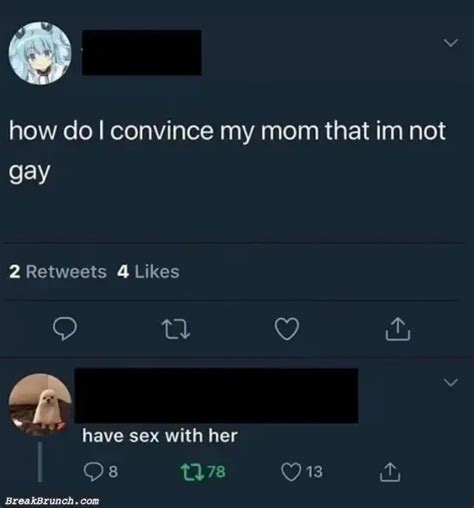Click the BreakBrunch.com watermark
Screen dimensions: 474x508
click(52, 501)
